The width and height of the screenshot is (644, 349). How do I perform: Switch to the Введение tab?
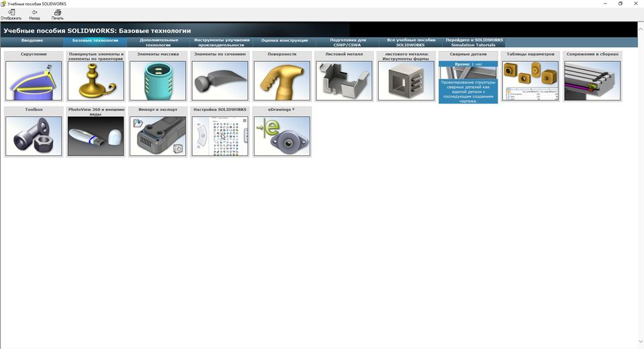[x=32, y=40]
